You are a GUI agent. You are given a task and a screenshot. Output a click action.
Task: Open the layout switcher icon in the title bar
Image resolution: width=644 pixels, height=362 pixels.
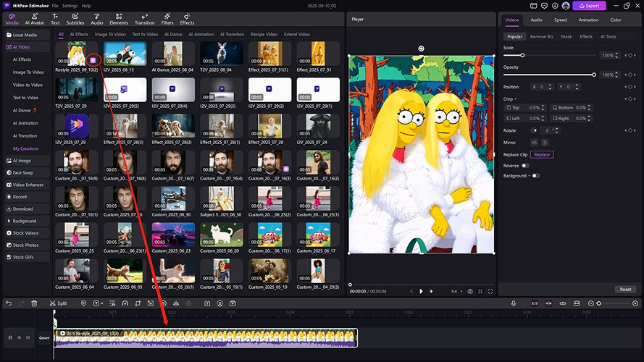click(533, 6)
